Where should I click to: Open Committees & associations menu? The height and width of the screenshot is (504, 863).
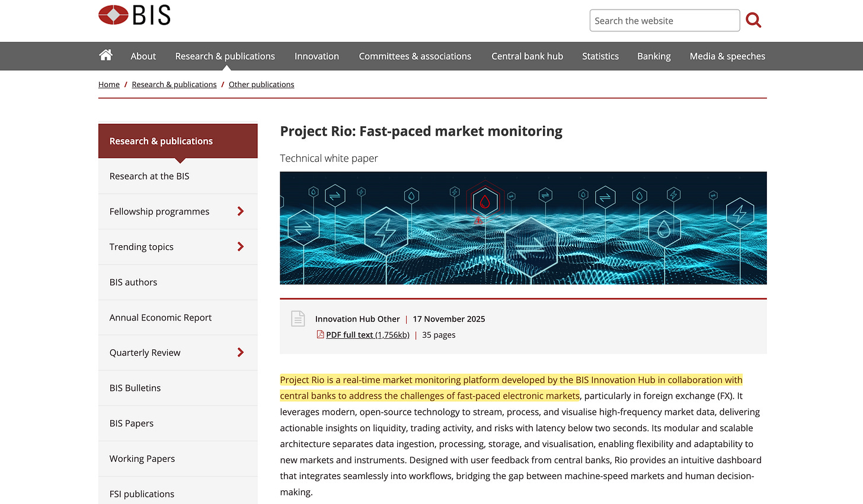[x=415, y=56]
